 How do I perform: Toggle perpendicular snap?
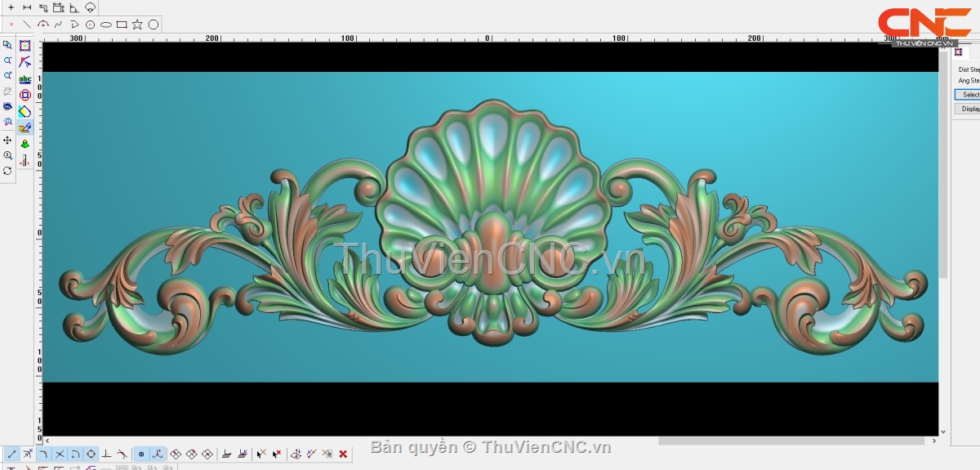[106, 454]
